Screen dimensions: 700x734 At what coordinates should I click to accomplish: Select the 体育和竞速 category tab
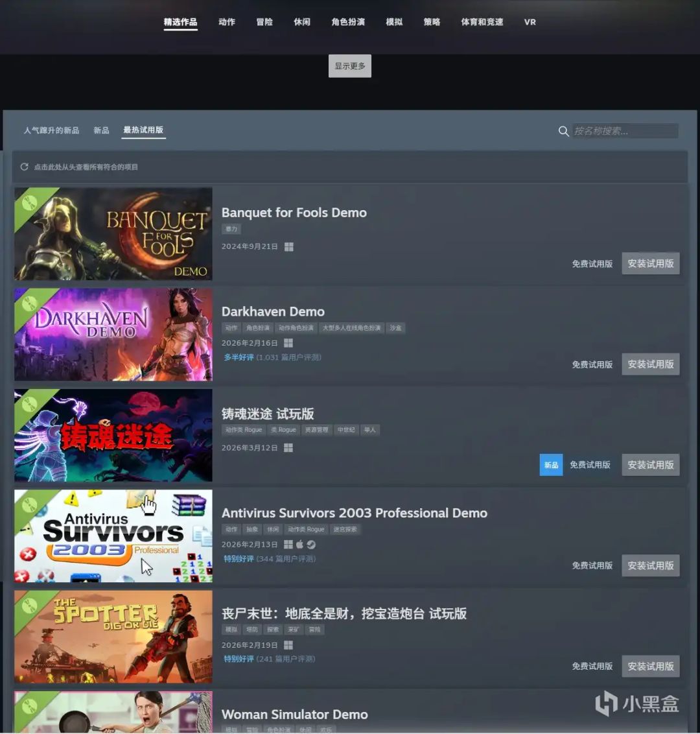(x=482, y=22)
